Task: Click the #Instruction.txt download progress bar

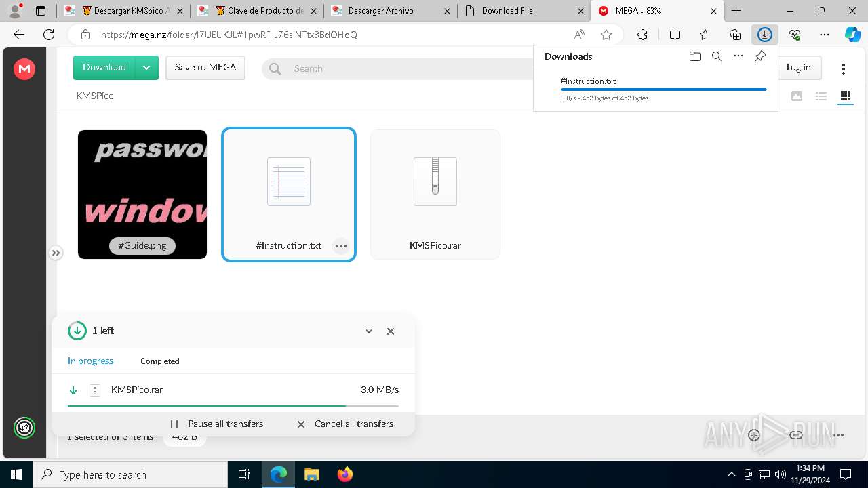Action: 664,89
